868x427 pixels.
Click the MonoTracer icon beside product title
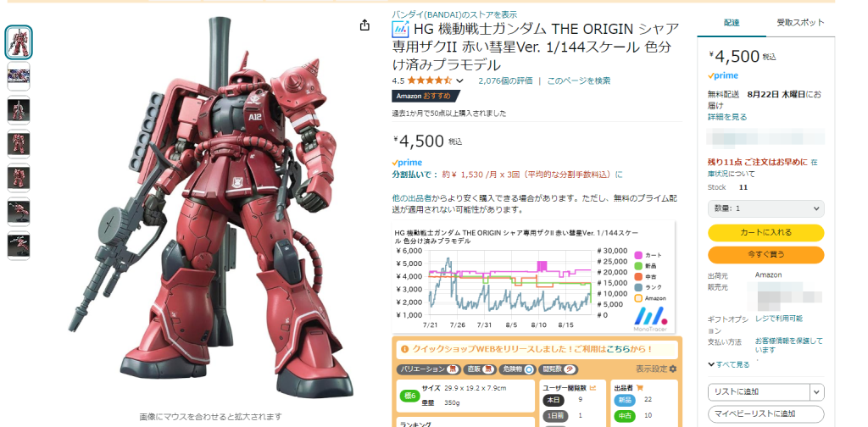[x=400, y=30]
